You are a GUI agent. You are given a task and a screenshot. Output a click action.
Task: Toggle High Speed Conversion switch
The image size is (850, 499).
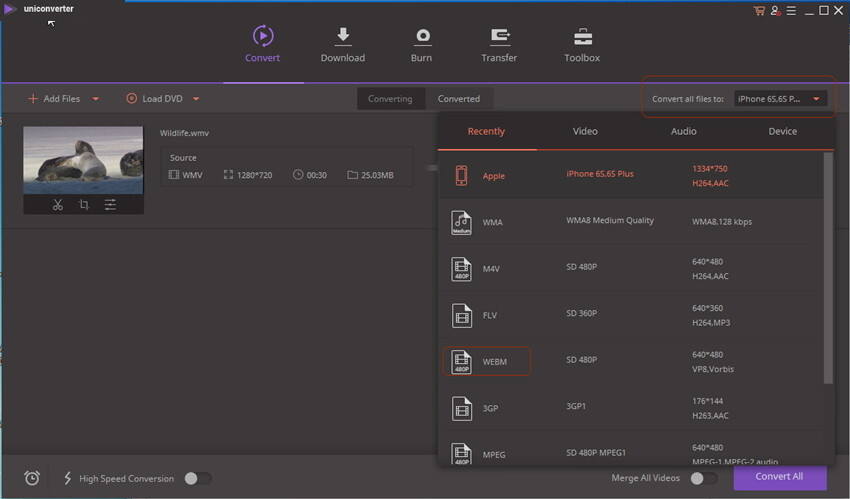198,478
